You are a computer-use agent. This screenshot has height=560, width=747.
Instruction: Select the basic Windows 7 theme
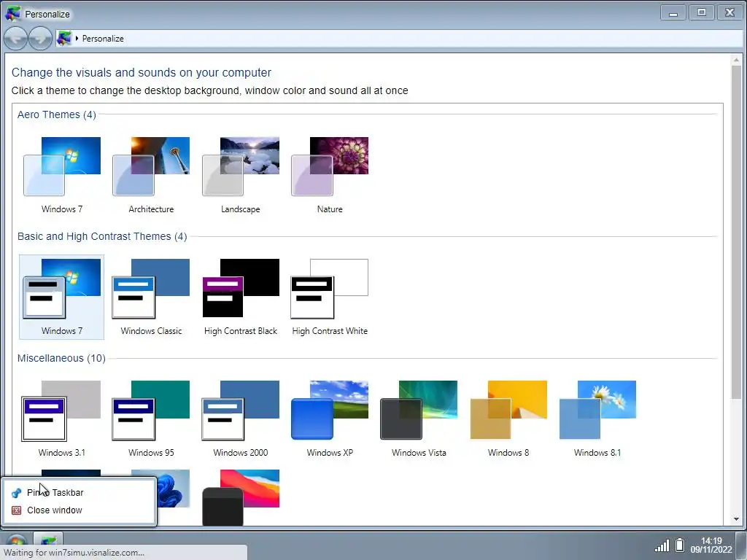coord(61,297)
